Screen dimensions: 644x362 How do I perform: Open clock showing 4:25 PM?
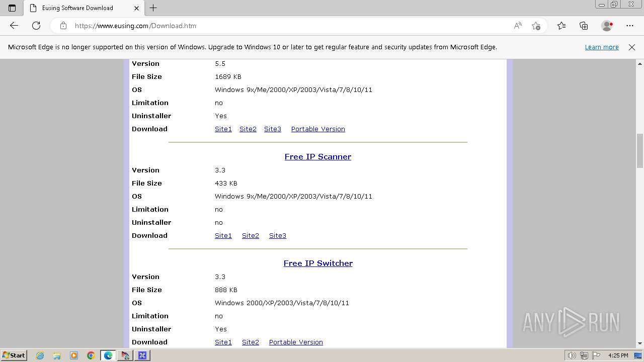point(618,355)
